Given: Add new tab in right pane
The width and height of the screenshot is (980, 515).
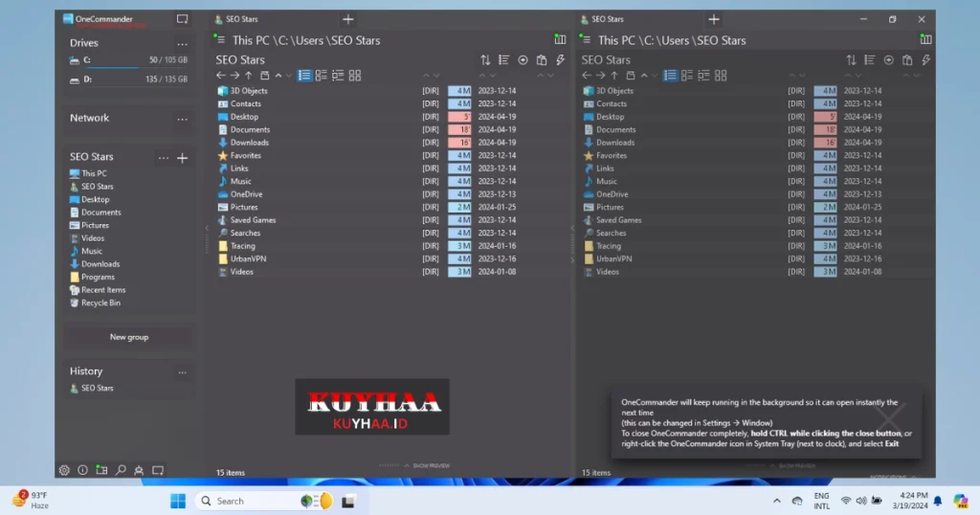Looking at the screenshot, I should pos(714,19).
